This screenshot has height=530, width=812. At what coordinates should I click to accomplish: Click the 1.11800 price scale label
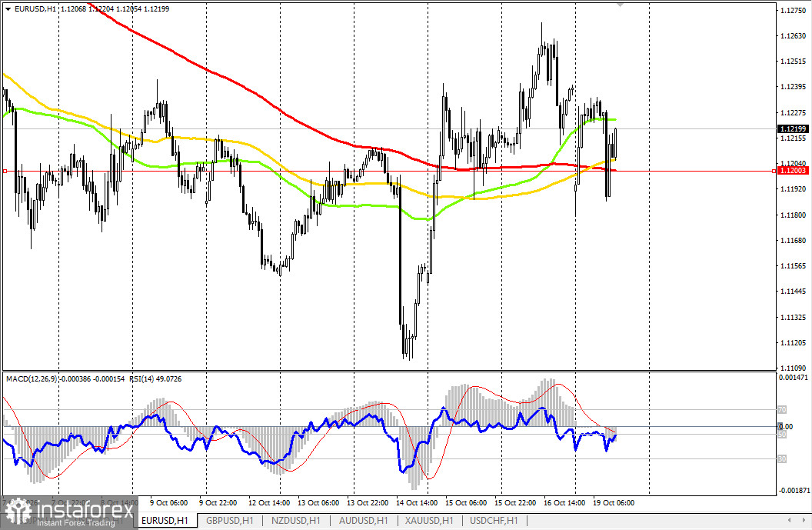click(x=793, y=215)
